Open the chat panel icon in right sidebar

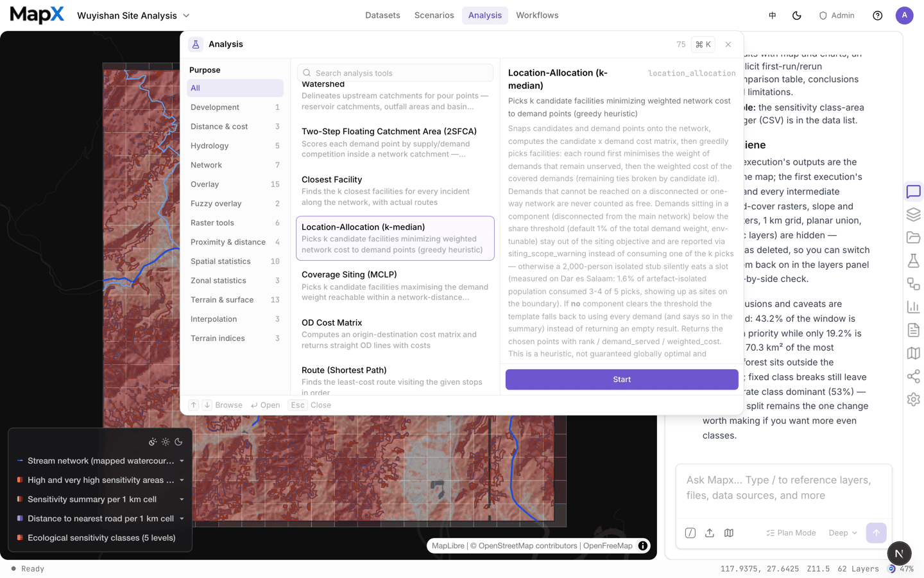[x=913, y=191]
